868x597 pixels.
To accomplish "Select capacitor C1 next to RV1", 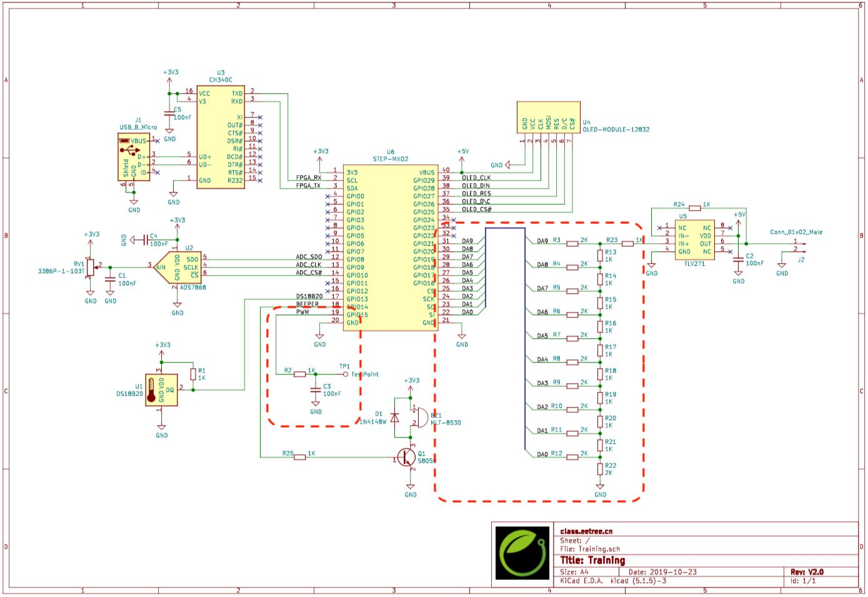I will click(110, 279).
